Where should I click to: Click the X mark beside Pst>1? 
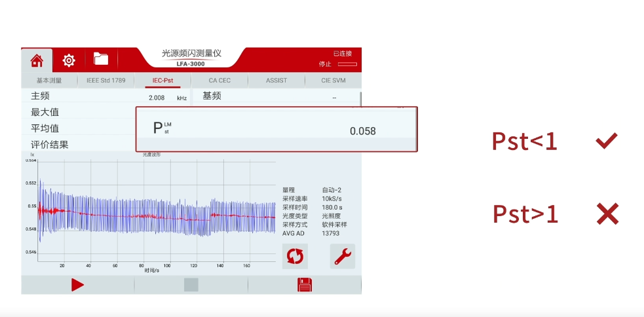(607, 214)
